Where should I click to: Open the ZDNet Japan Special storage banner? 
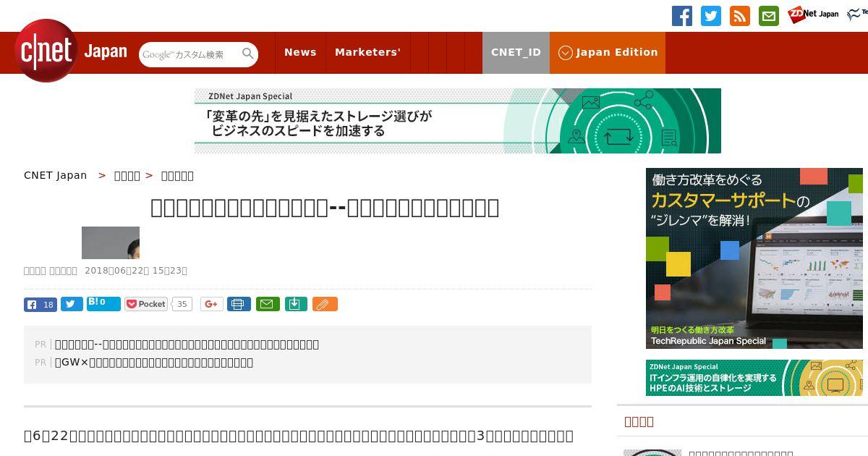coord(458,121)
